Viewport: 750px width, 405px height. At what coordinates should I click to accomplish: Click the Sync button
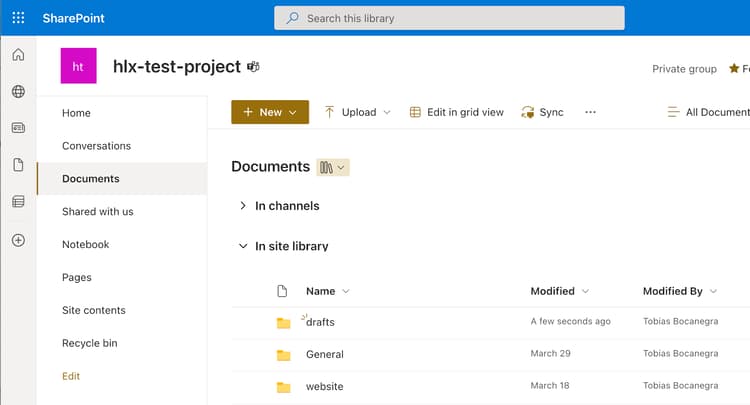click(x=542, y=113)
